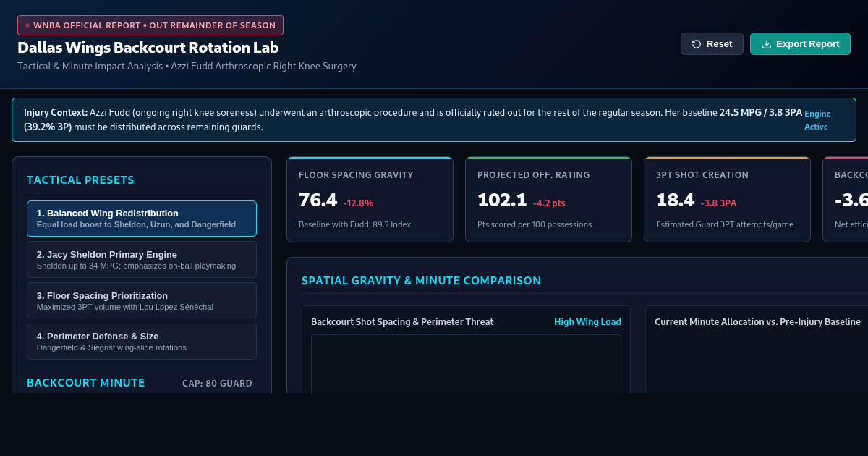Click the 102.1 offensive rating value
This screenshot has width=868, height=456.
pyautogui.click(x=502, y=200)
